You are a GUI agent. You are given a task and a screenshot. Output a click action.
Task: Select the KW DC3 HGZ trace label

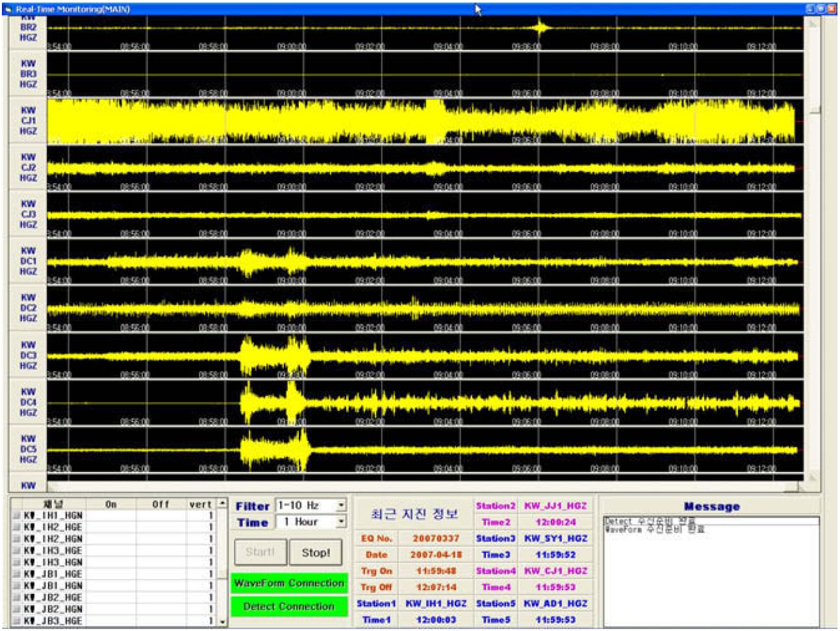[x=28, y=355]
